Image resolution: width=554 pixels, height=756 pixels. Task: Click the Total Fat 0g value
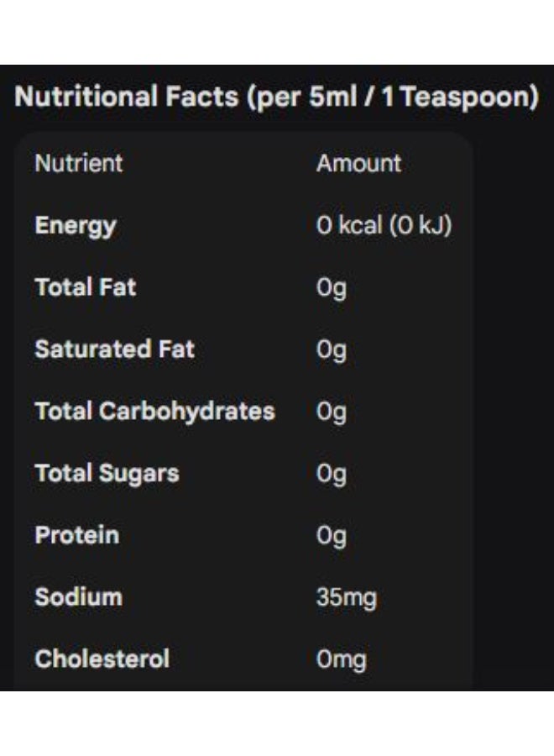pyautogui.click(x=332, y=289)
